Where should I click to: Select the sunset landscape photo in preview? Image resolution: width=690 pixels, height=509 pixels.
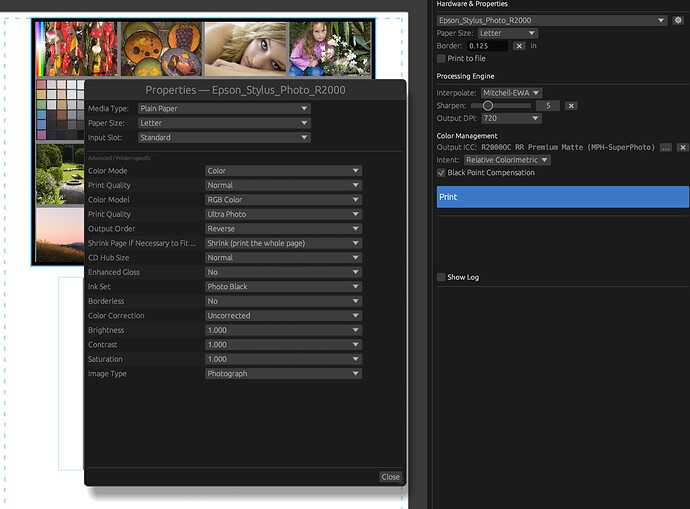[x=60, y=235]
